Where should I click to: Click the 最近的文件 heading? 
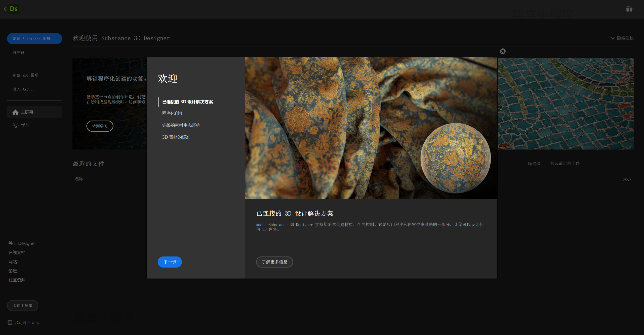pyautogui.click(x=88, y=164)
